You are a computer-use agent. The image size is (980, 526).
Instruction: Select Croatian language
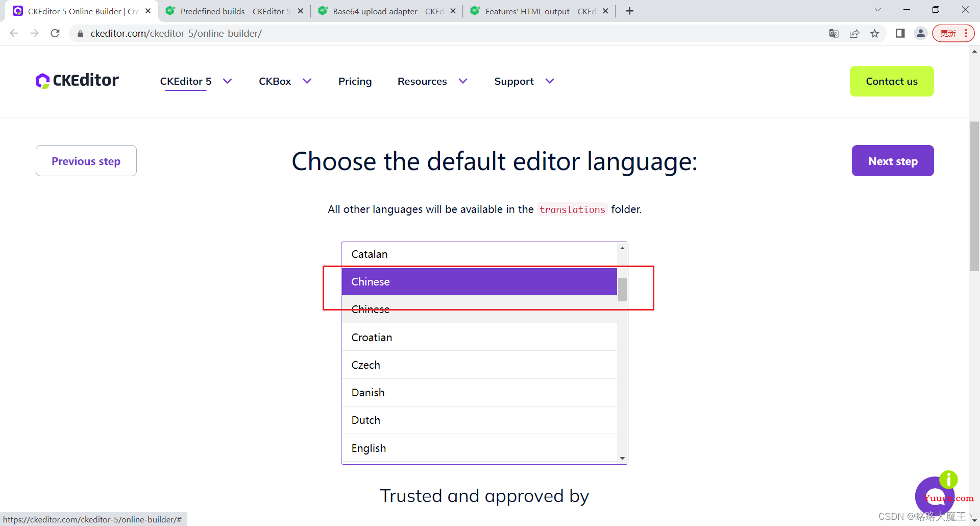pyautogui.click(x=479, y=337)
